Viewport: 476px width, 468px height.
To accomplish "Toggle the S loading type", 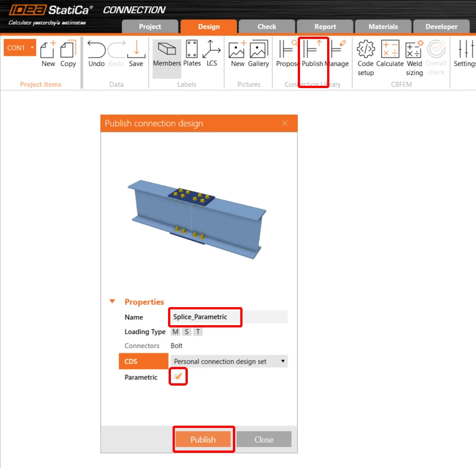I will point(187,332).
